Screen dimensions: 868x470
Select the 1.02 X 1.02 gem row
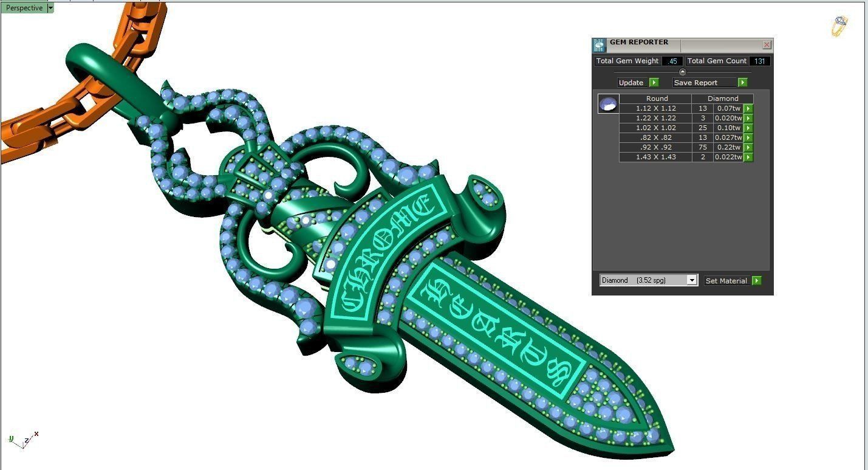(x=686, y=128)
